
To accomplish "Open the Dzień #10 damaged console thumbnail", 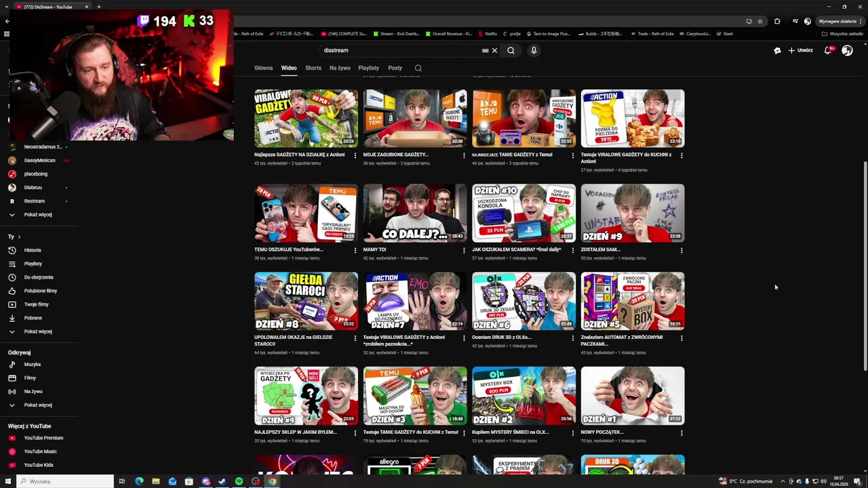I will pos(524,213).
